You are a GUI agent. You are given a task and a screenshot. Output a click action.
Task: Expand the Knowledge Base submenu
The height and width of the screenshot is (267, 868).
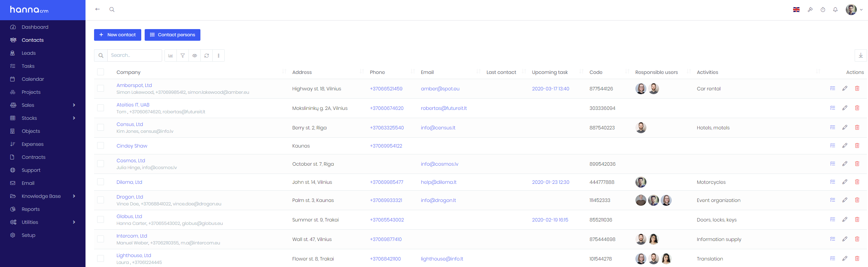[74, 196]
